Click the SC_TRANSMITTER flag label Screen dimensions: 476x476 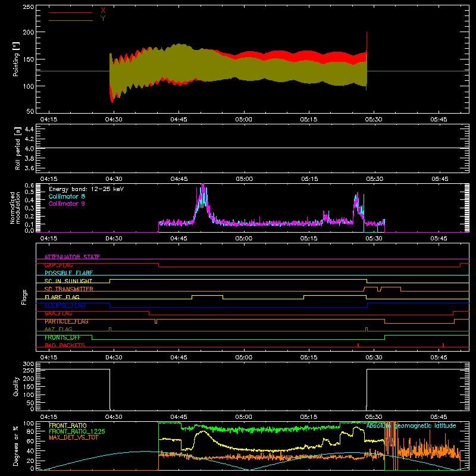68,289
